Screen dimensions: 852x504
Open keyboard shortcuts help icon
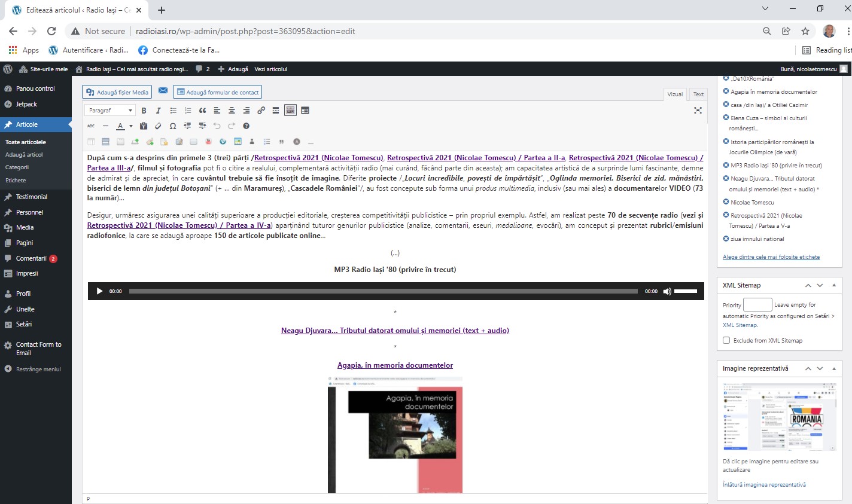[x=246, y=126]
